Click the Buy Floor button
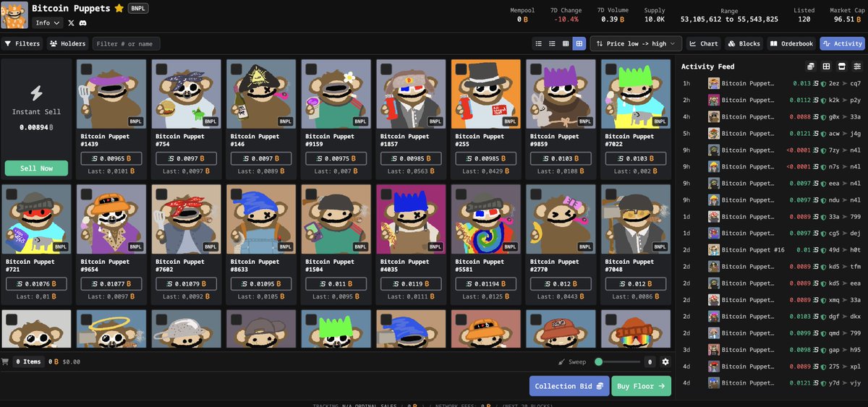868x407 pixels. tap(641, 386)
